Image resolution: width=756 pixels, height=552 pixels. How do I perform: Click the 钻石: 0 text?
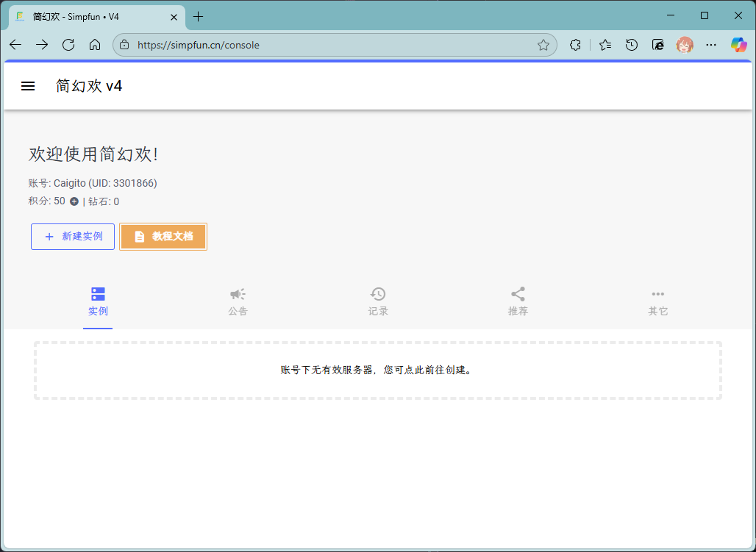click(104, 201)
